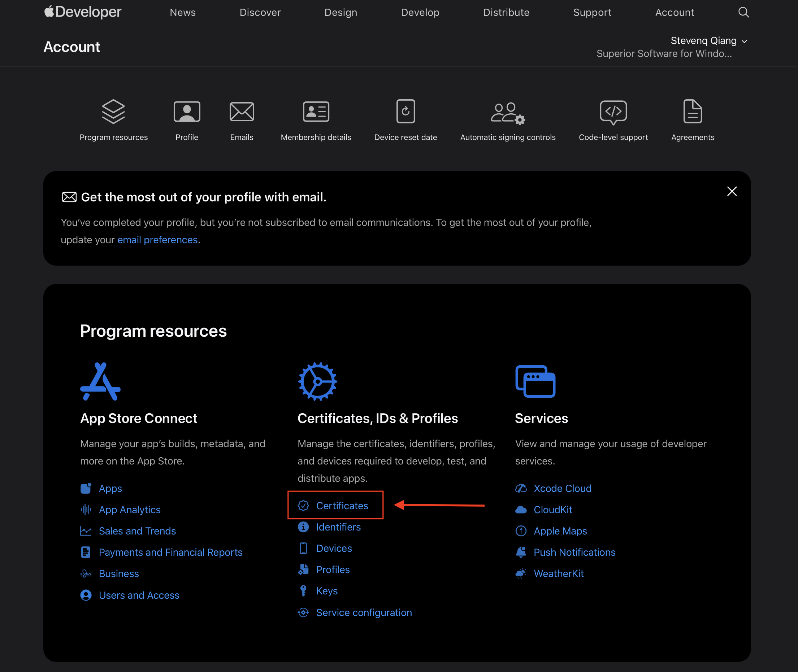Click the search magnifier icon
This screenshot has width=798, height=672.
pos(743,13)
